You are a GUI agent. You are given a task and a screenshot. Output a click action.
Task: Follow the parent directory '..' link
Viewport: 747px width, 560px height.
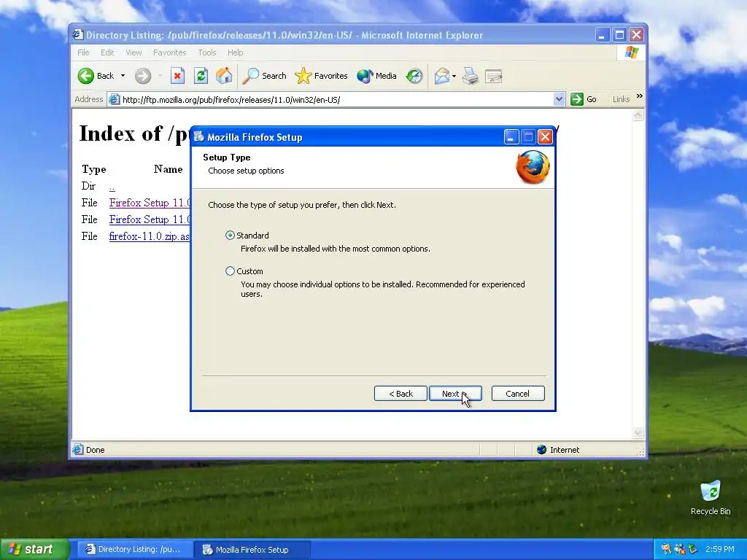pyautogui.click(x=112, y=187)
